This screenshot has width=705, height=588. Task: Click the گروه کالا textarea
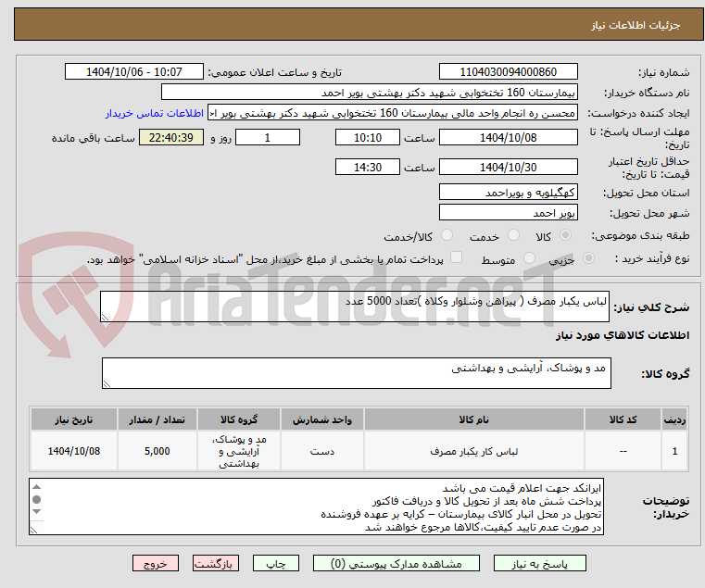point(357,373)
